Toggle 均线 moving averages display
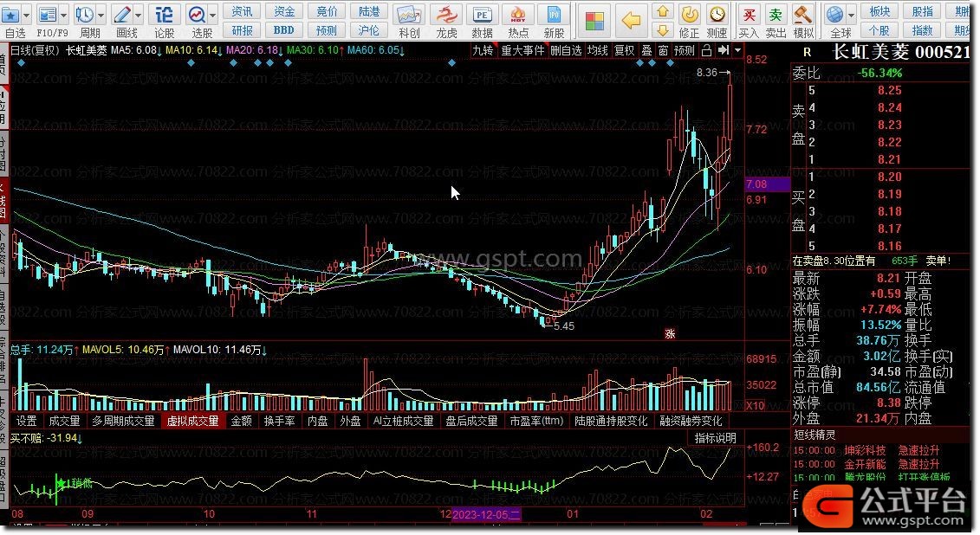Viewport: 980px width, 535px height. (x=598, y=50)
